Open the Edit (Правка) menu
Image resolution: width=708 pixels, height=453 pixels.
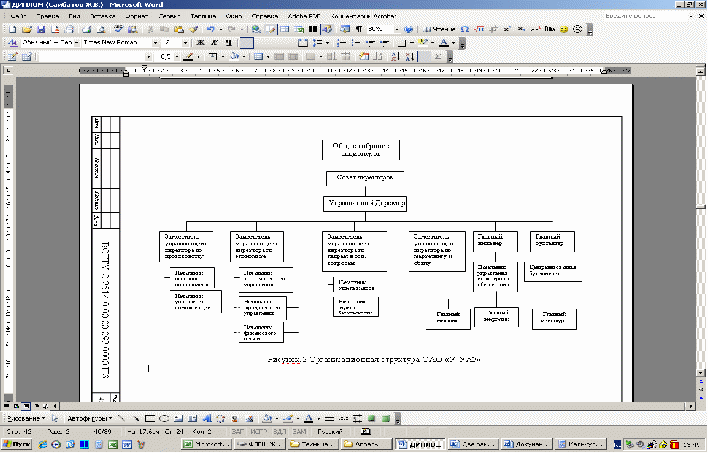coord(48,16)
